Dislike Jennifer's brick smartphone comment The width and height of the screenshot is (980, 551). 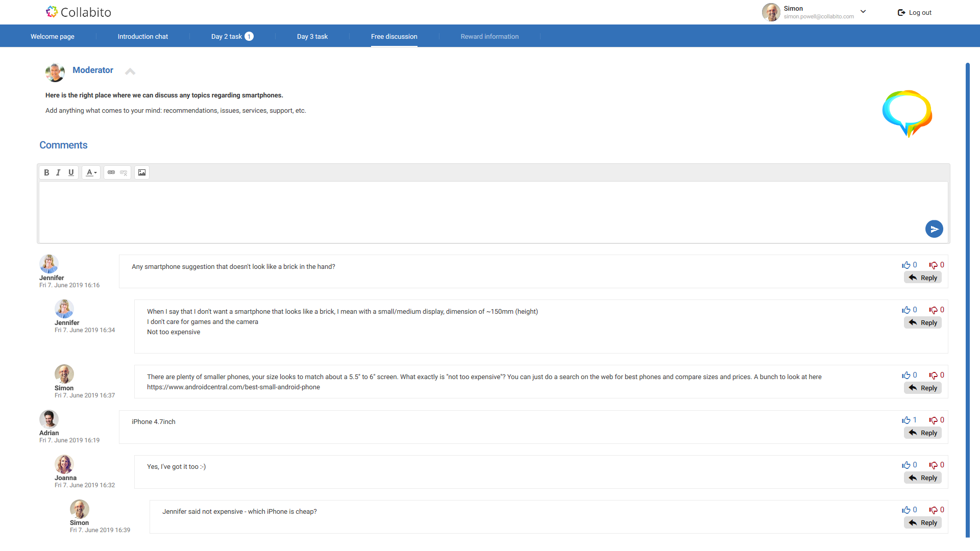coord(934,265)
